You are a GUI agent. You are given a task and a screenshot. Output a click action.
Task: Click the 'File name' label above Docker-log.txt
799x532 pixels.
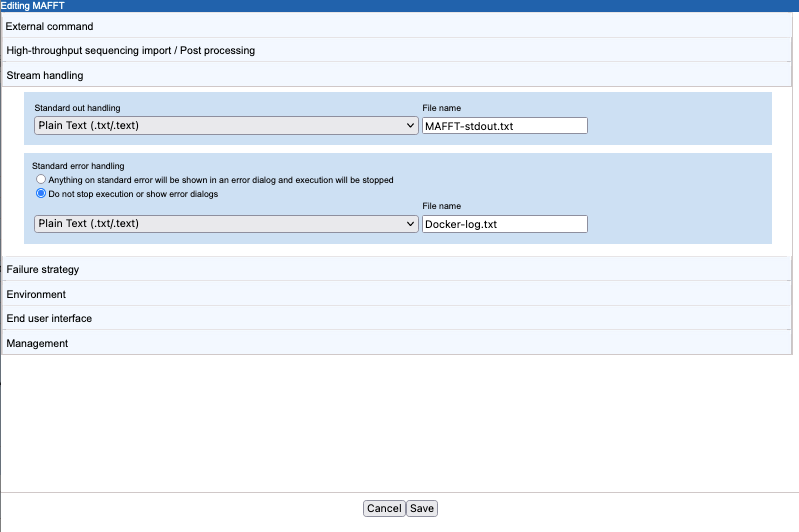441,206
